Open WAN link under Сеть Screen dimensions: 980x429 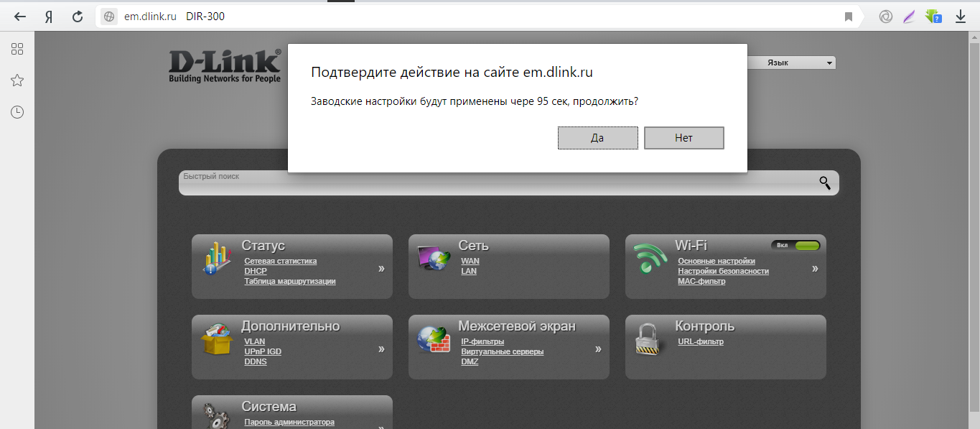[470, 262]
